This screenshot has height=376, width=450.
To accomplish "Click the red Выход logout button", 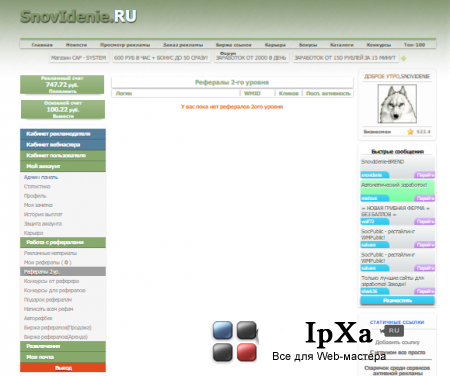I will pyautogui.click(x=63, y=368).
